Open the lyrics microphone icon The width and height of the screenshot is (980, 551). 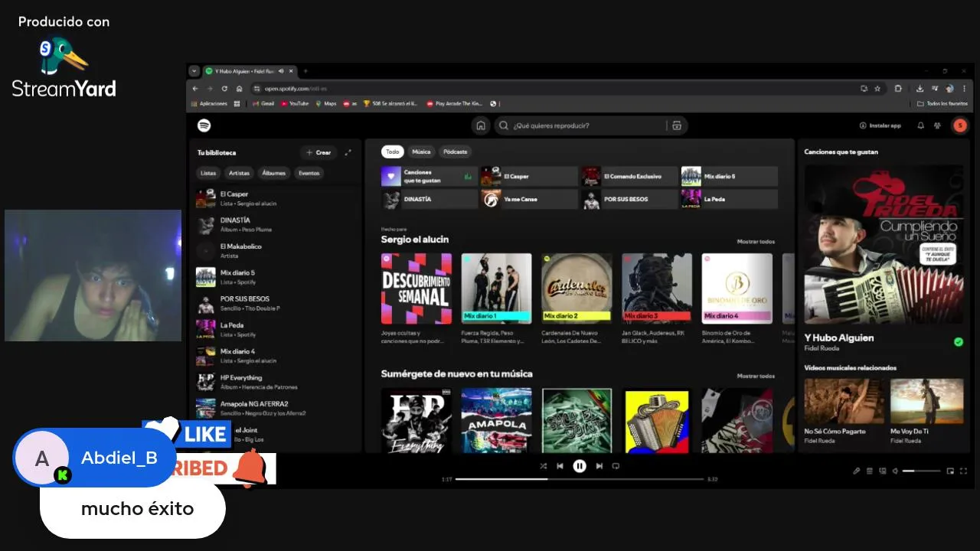click(857, 471)
